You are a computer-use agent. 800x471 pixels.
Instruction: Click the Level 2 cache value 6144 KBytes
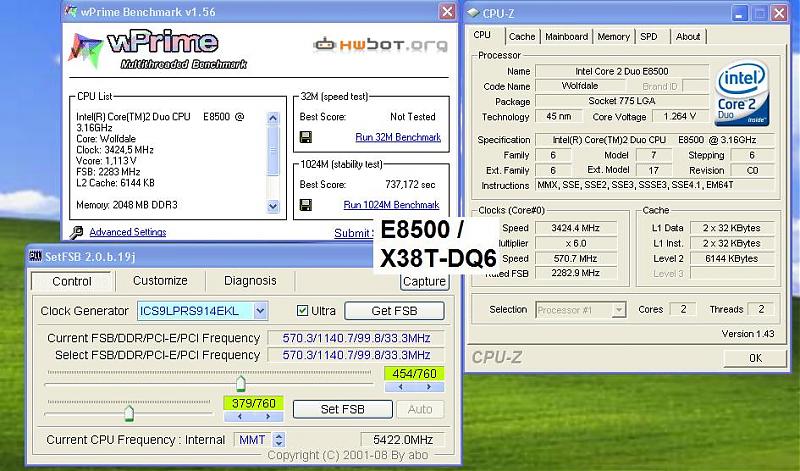732,258
